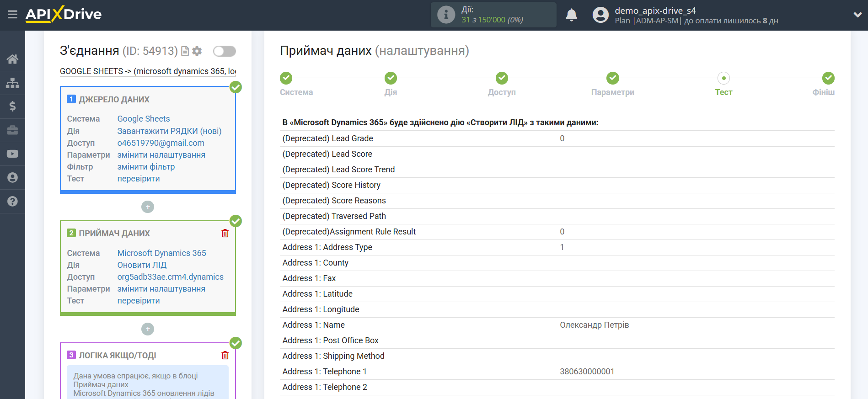This screenshot has height=399, width=868.
Task: Open the Оновити ЛІД action link
Action: 142,265
